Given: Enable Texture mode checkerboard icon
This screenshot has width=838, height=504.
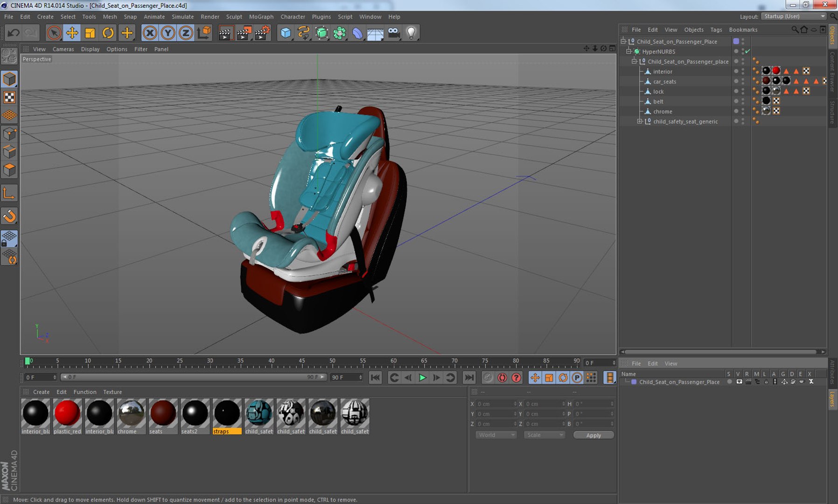Looking at the screenshot, I should click(9, 97).
